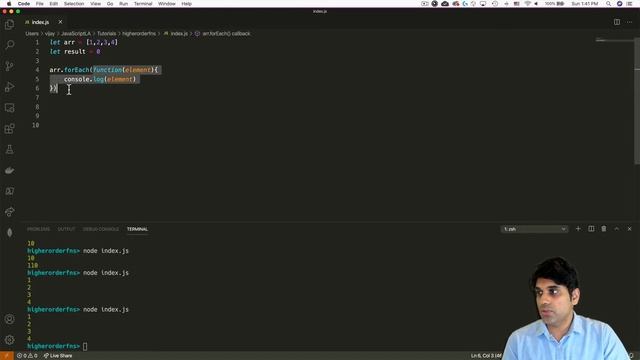Open editor More Actions ellipsis

[x=629, y=22]
